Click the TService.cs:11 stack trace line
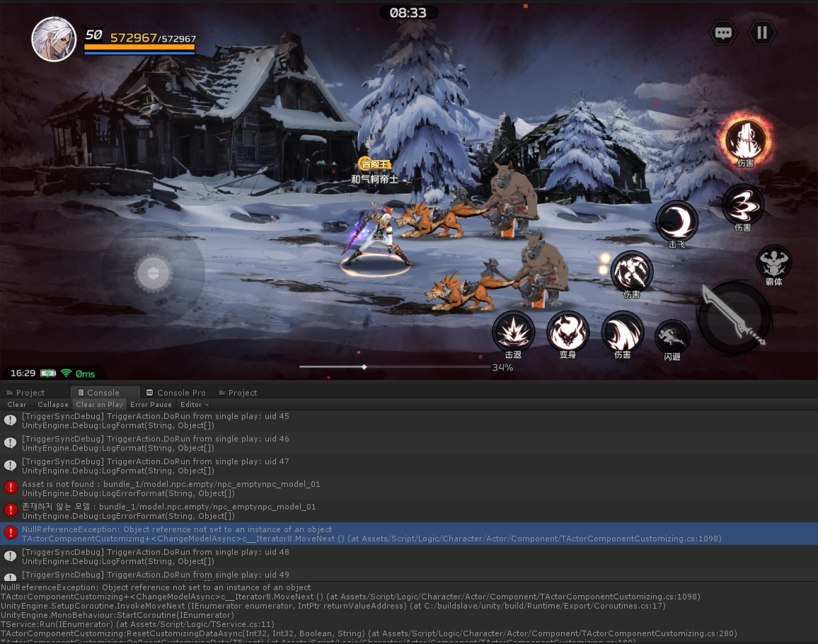This screenshot has height=644, width=818. (137, 624)
